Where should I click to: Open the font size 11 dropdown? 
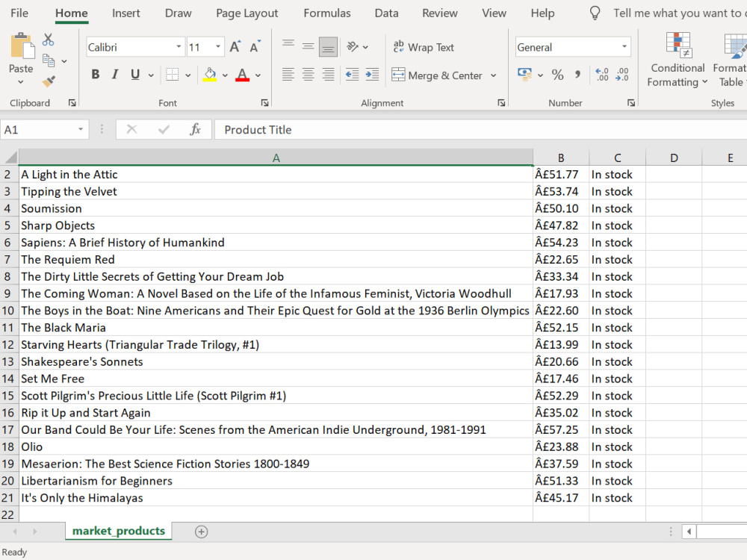tap(217, 46)
